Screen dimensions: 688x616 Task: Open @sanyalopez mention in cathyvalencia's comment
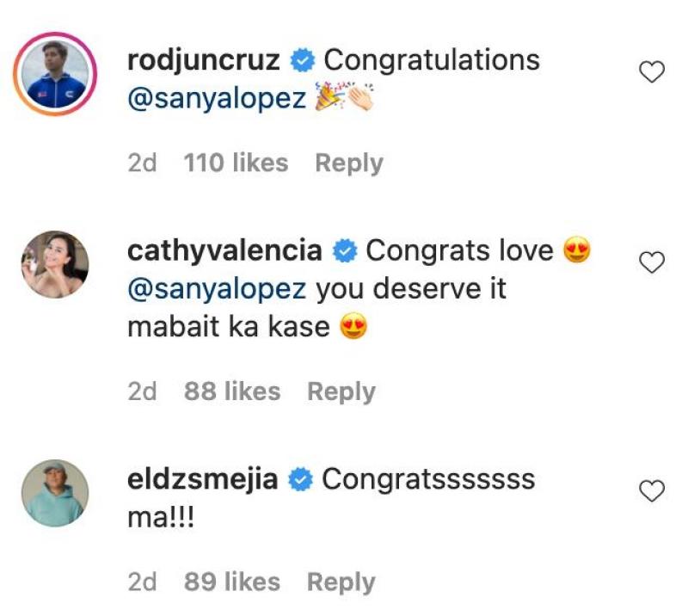point(217,289)
